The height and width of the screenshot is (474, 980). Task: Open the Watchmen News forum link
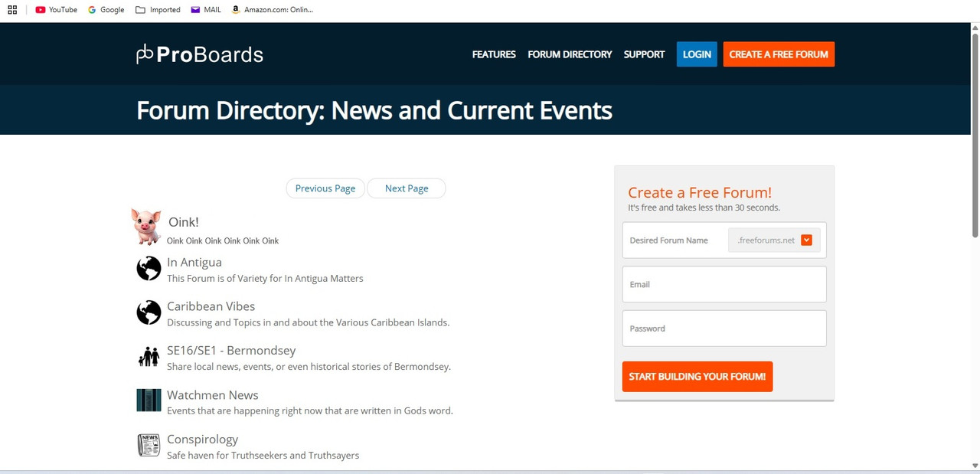point(213,395)
